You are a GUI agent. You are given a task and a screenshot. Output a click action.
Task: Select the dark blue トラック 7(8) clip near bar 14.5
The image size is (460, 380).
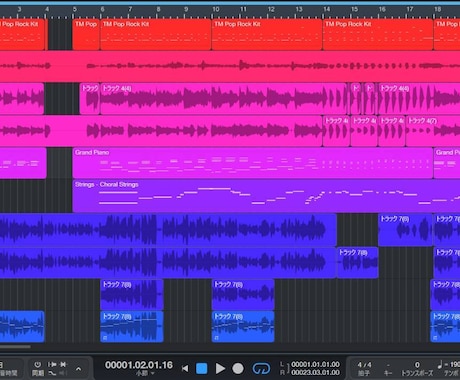point(357,262)
